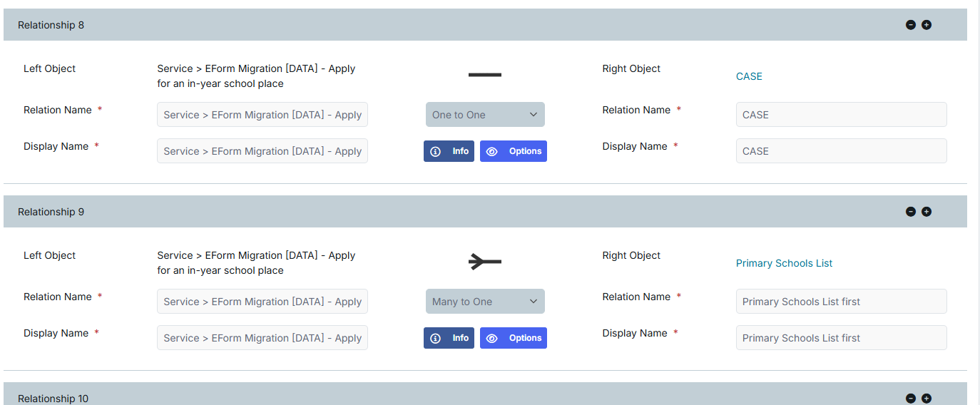Click the Relationship 9 header bar
The height and width of the screenshot is (405, 980).
click(x=485, y=212)
